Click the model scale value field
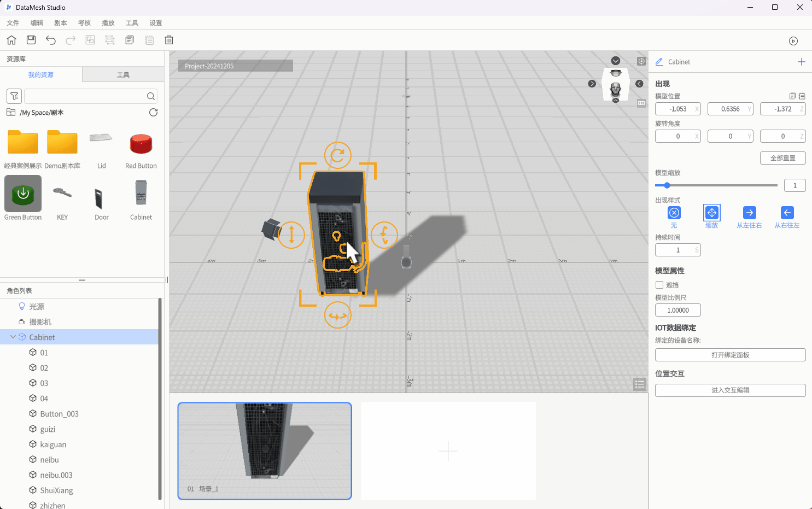Viewport: 812px width, 509px height. pos(795,185)
